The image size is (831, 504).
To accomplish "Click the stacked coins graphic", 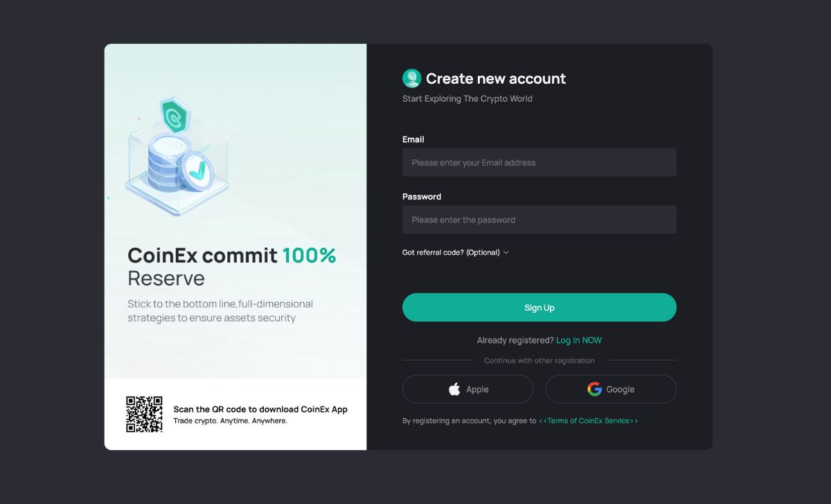I will (165, 163).
